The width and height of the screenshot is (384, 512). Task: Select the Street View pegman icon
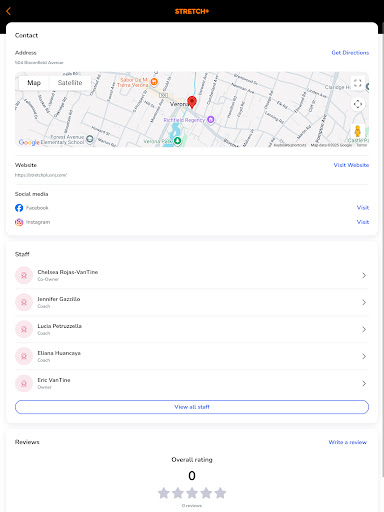click(x=358, y=131)
